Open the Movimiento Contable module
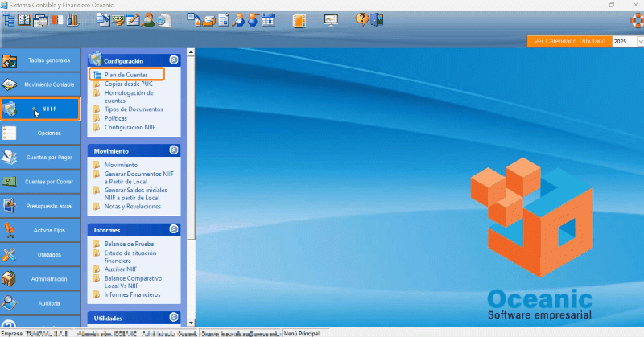Screen dimensions: 644x337 (40, 84)
